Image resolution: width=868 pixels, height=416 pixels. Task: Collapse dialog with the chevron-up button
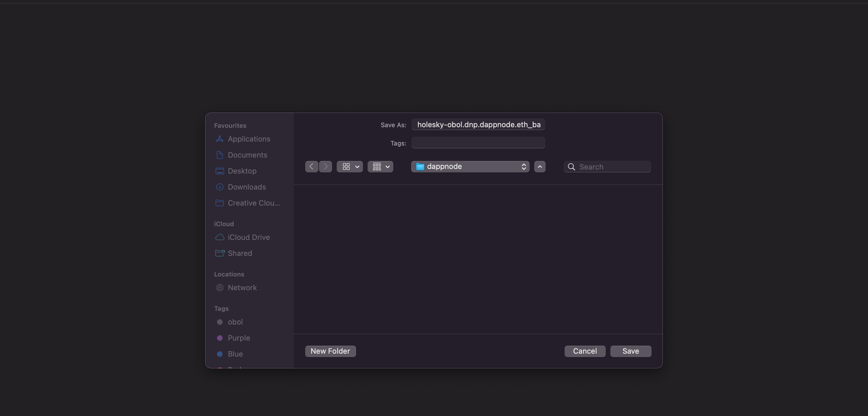(x=539, y=167)
